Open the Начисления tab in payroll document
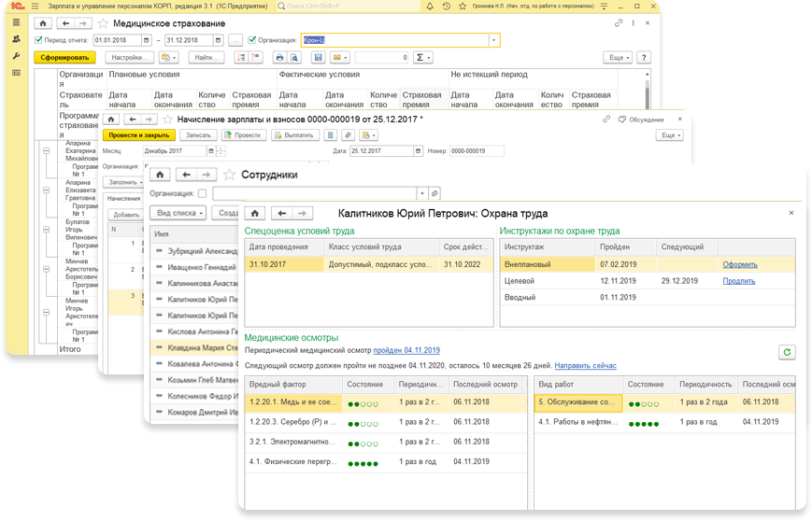Screen dimensions: 812x521 (x=122, y=198)
